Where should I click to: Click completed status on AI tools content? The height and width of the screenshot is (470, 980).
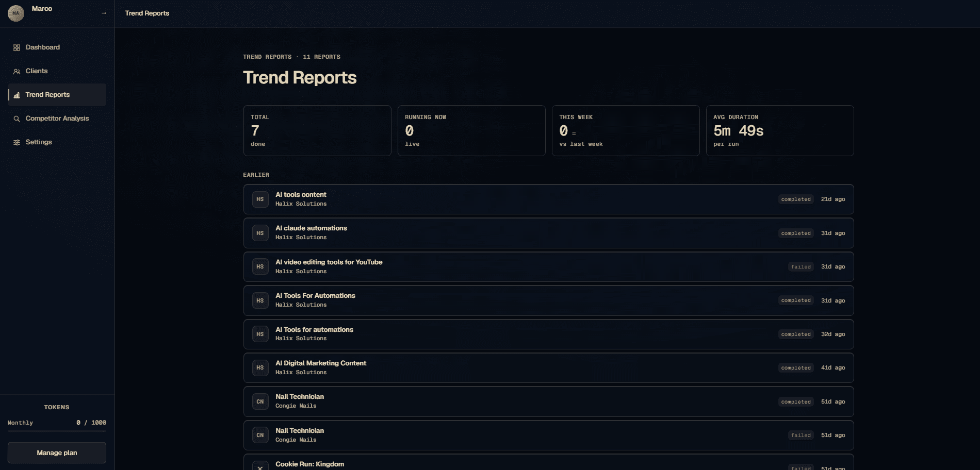[x=796, y=199]
